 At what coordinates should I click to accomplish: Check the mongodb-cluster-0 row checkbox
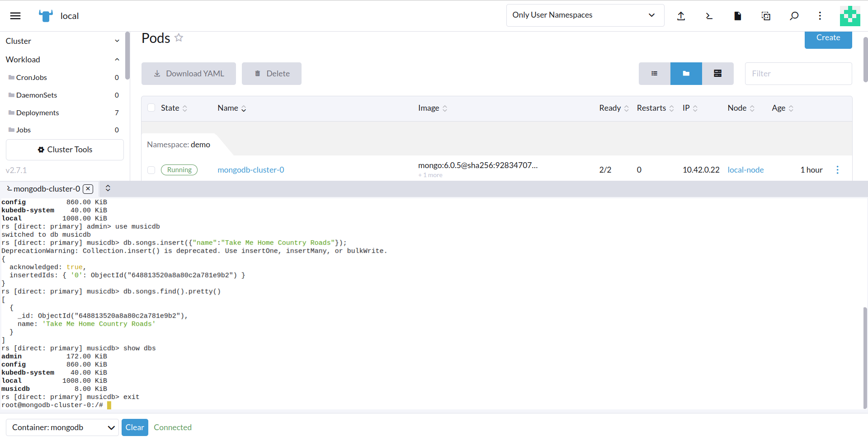[151, 170]
